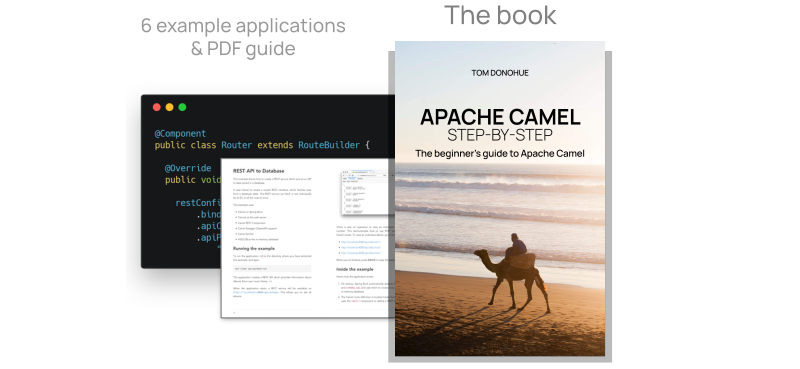The width and height of the screenshot is (800, 369).
Task: Click the RouteBuilder class name in code
Action: (x=329, y=145)
